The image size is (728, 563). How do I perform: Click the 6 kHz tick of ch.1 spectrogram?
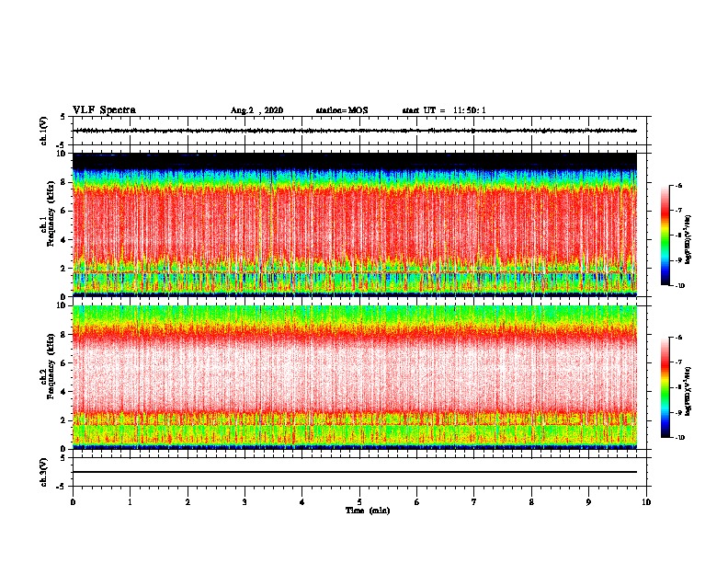click(63, 211)
